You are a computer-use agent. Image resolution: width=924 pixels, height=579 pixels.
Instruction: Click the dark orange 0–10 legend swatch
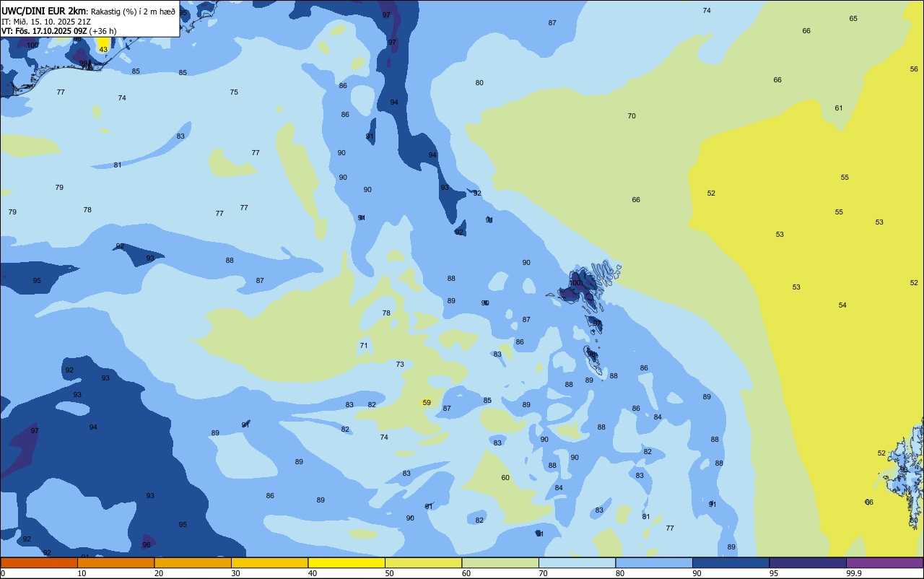point(39,562)
